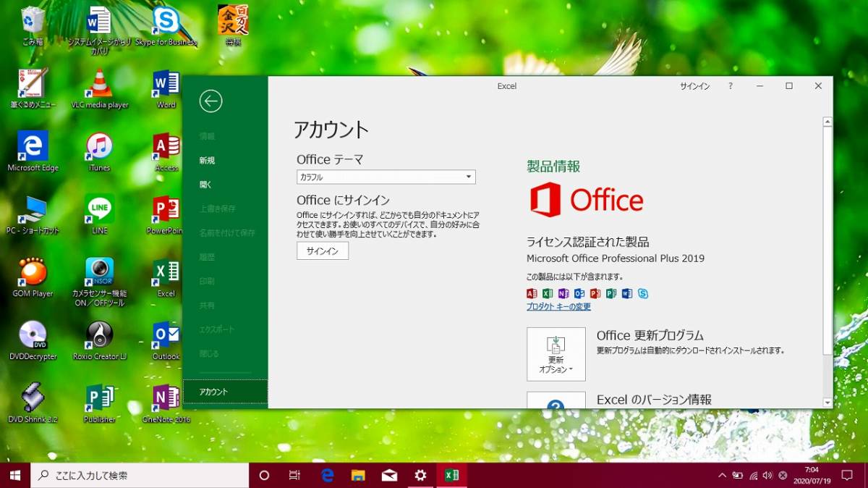Select the DVD Shrink 3.2 desktop icon

[x=33, y=404]
